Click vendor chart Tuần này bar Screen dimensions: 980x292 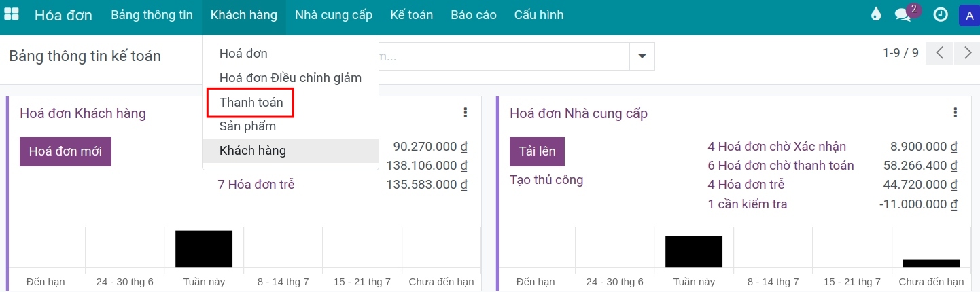(694, 251)
